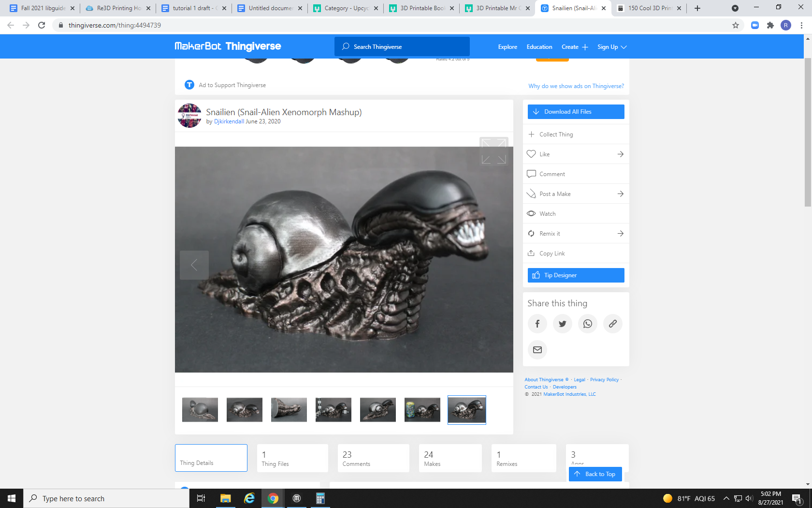The width and height of the screenshot is (812, 508).
Task: Open the Education nav link
Action: point(539,47)
